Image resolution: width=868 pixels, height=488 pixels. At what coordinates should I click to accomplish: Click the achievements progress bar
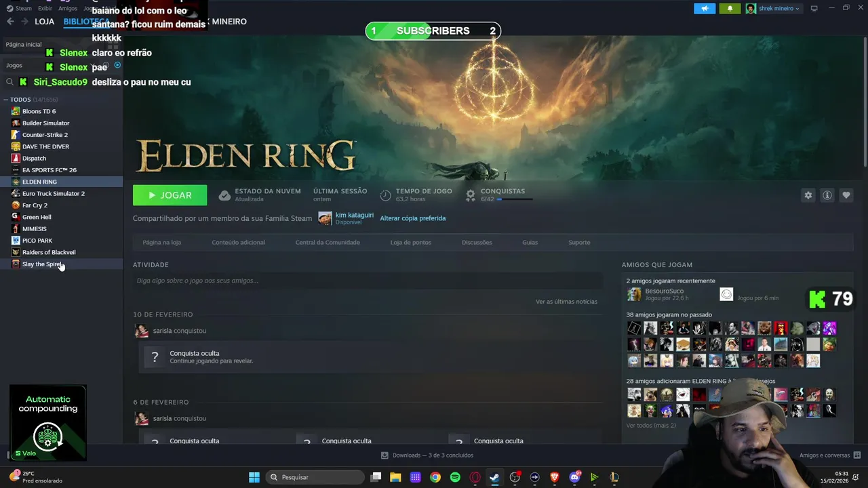click(515, 199)
